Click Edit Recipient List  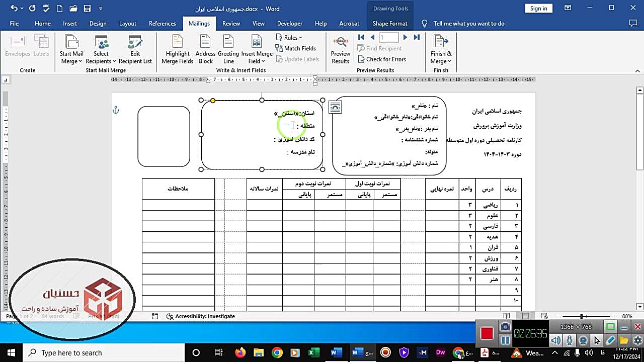pos(135,50)
